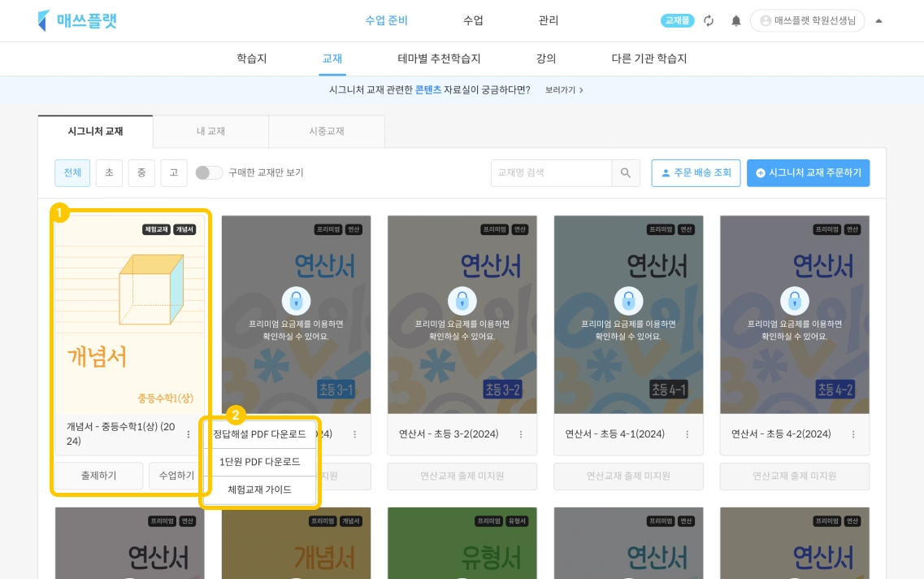Click 시그니처 교재 주문하기 button
Viewport: 924px width, 579px height.
click(x=808, y=172)
